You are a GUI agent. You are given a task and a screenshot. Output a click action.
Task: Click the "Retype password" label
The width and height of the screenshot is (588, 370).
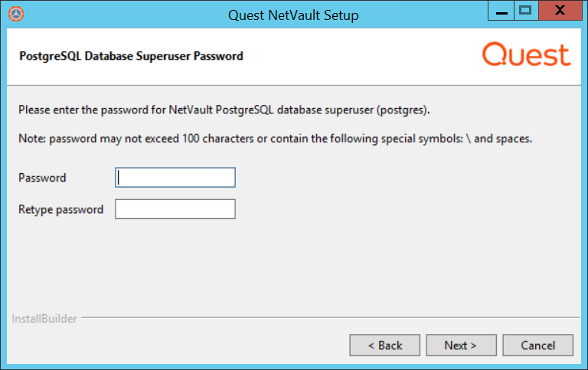60,209
